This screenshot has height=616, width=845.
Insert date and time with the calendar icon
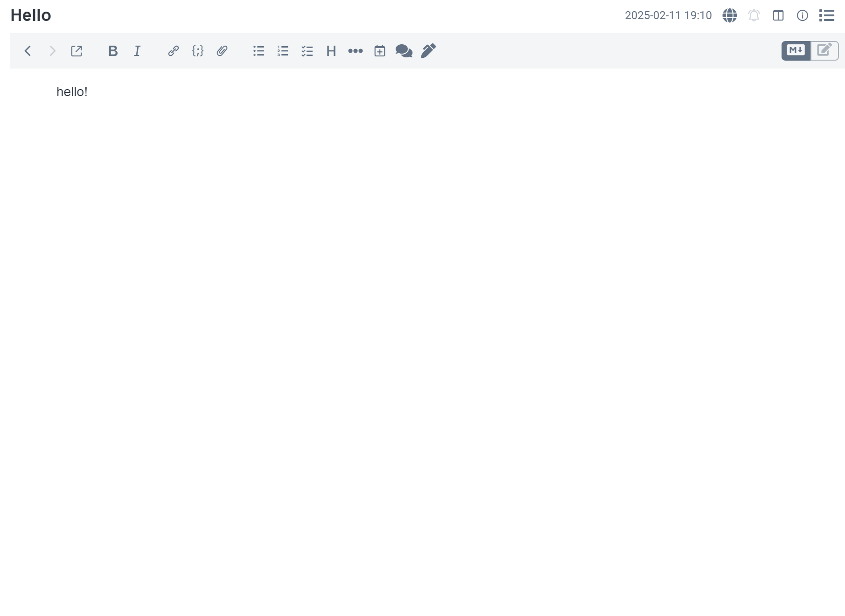click(x=380, y=51)
